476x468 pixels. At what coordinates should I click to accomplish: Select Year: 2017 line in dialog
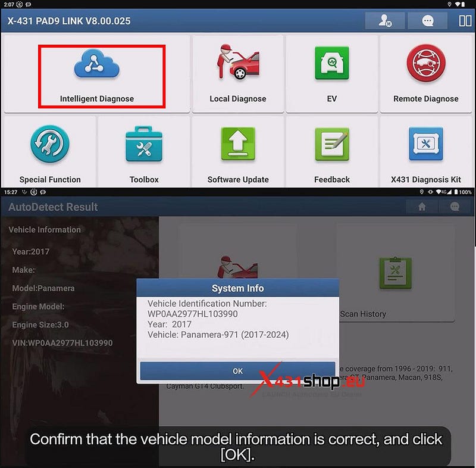pos(170,324)
